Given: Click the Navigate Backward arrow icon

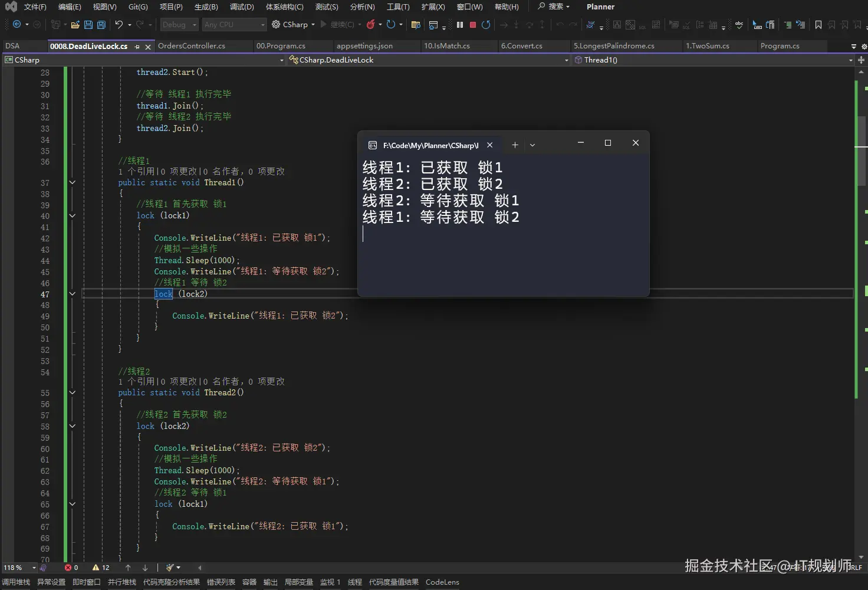Looking at the screenshot, I should 17,24.
